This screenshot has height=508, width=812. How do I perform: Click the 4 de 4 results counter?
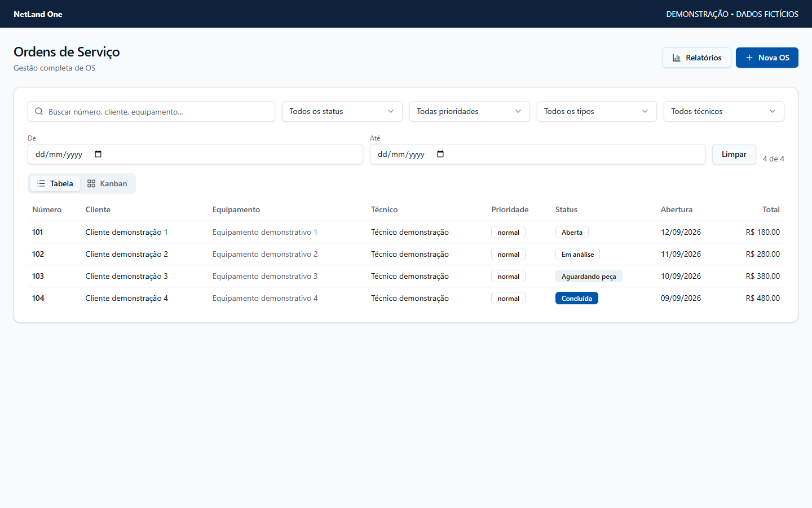pos(774,159)
